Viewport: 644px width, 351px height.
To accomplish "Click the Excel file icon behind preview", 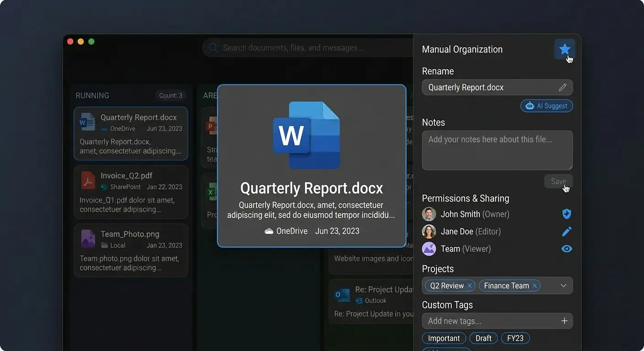I will click(211, 192).
